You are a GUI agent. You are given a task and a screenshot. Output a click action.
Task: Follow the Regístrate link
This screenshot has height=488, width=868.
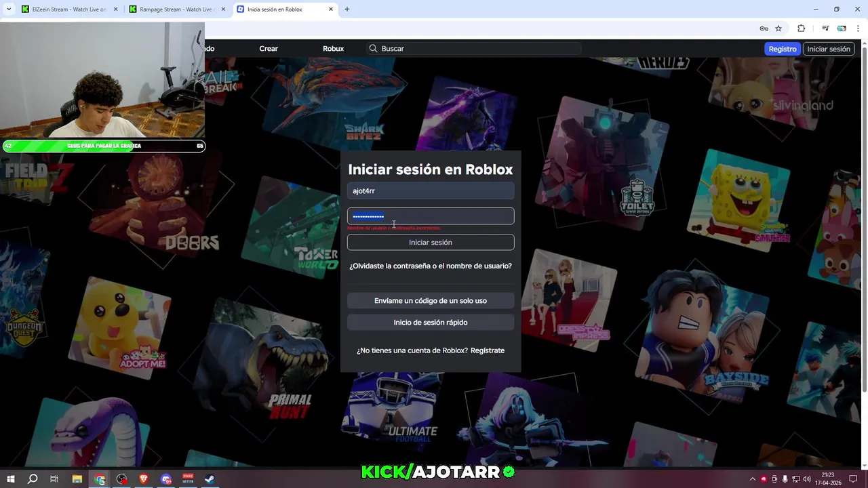point(488,350)
